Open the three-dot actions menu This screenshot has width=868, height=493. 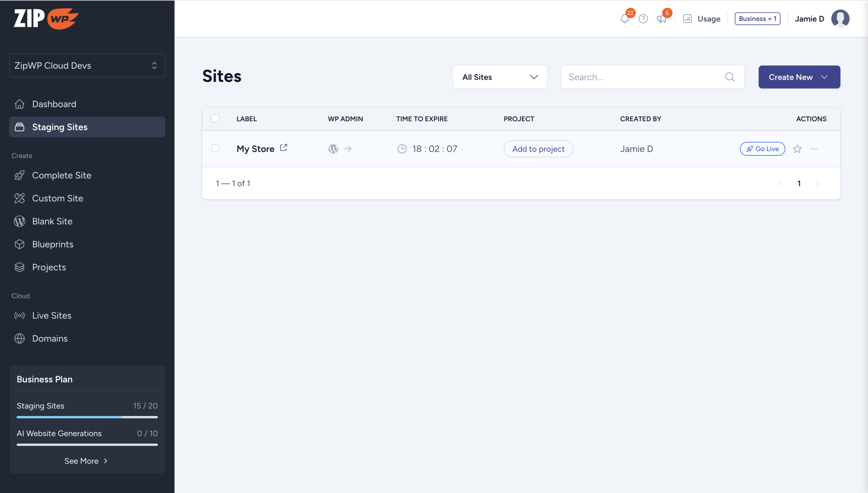pyautogui.click(x=814, y=149)
